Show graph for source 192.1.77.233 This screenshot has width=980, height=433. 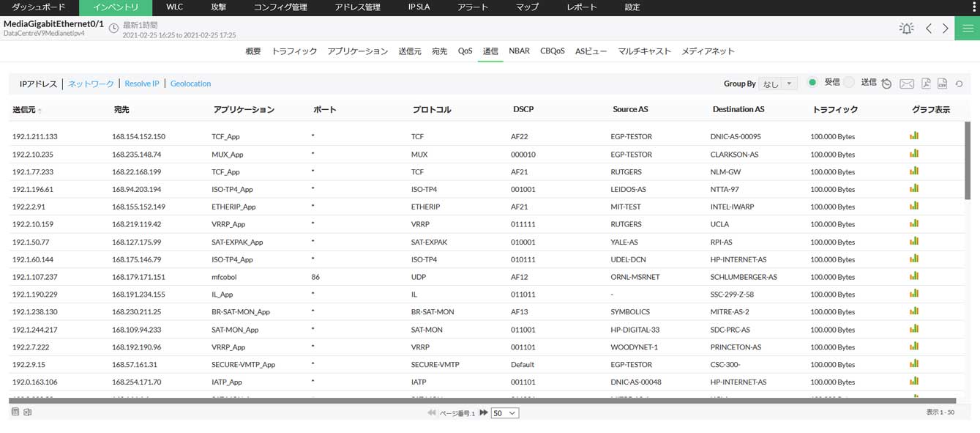914,171
